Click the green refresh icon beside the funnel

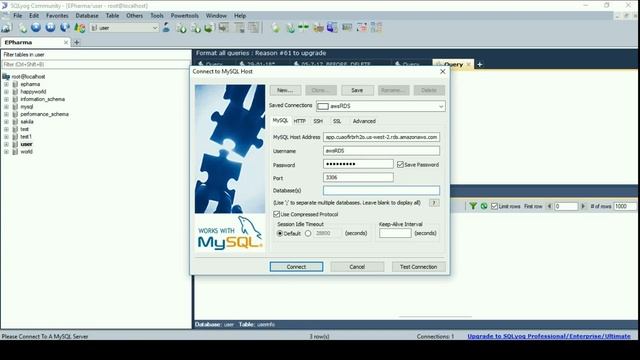click(484, 206)
